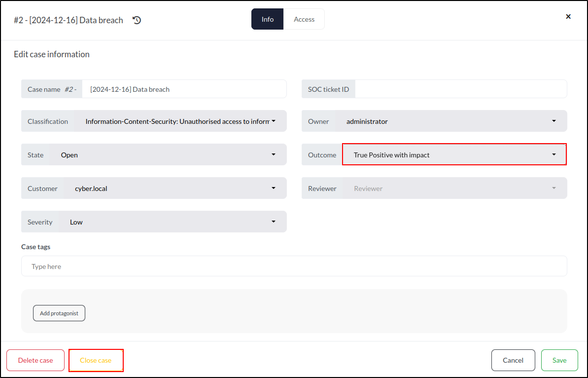Click the "Case tags" label
Viewport: 588px width, 378px height.
[x=35, y=247]
